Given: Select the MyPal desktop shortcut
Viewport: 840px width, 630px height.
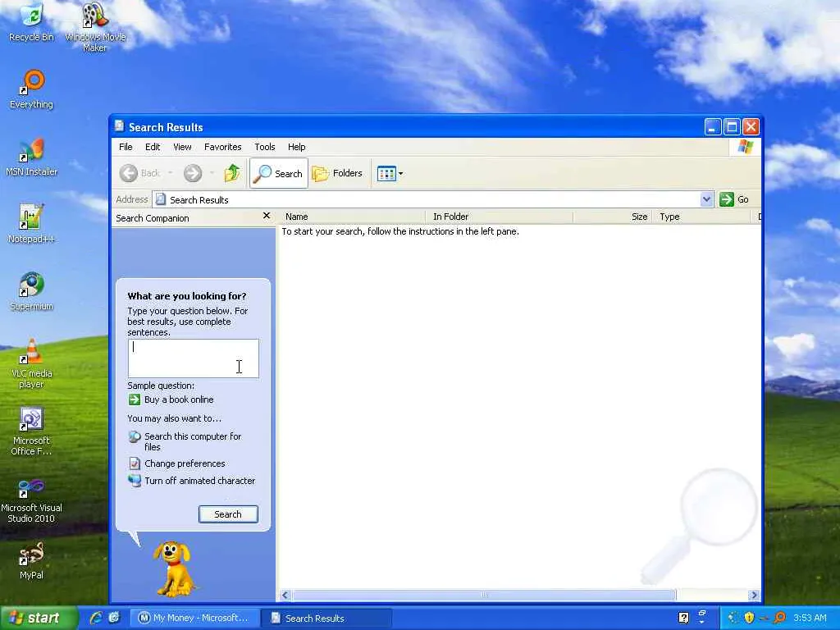Looking at the screenshot, I should coord(31,561).
